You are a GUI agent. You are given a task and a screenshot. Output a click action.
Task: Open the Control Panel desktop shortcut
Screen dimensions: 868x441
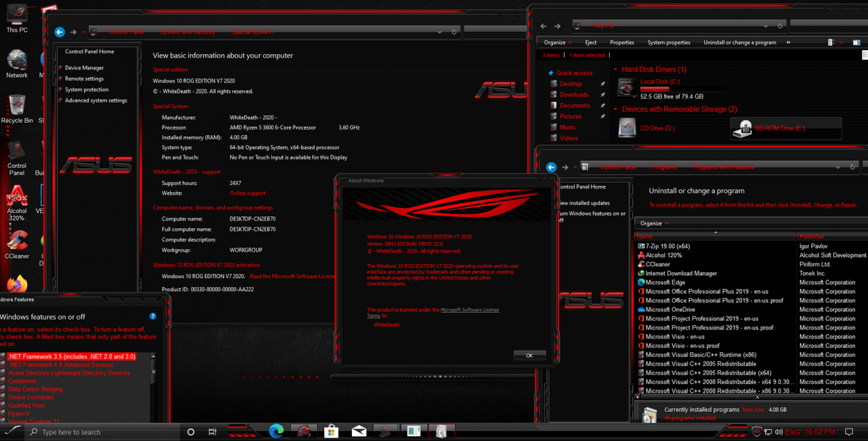[17, 157]
